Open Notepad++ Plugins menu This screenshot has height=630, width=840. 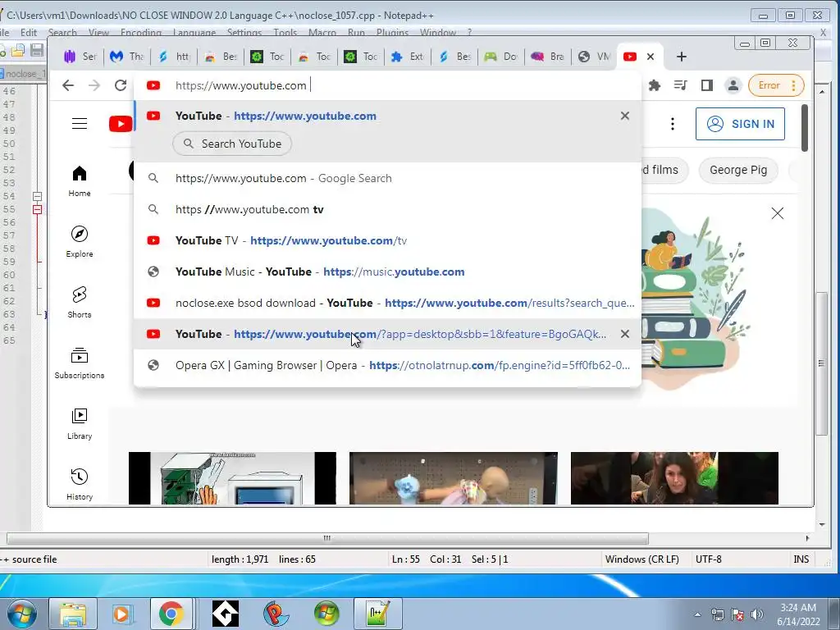click(x=392, y=33)
